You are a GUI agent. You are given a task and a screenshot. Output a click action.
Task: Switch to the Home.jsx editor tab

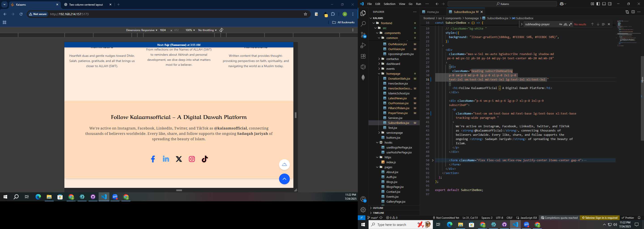click(433, 12)
